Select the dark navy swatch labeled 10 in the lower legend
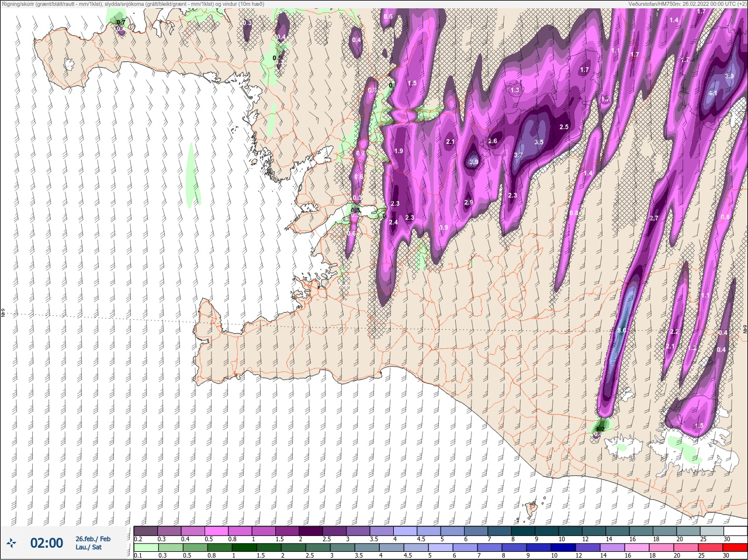This screenshot has width=748, height=560. 565,548
